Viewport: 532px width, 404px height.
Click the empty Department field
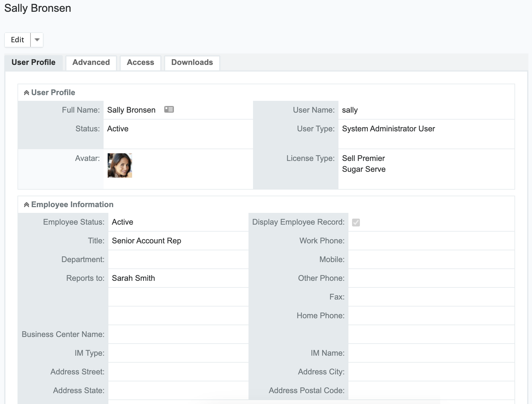178,259
